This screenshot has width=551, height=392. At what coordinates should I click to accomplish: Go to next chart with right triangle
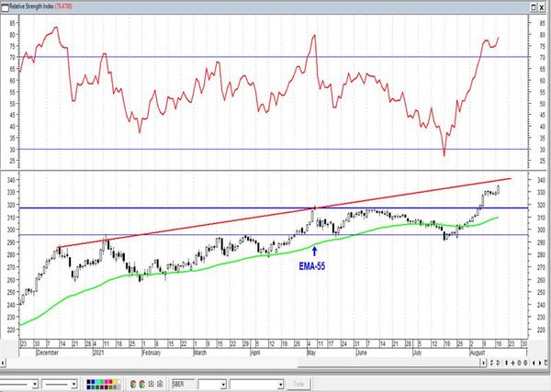(x=540, y=363)
